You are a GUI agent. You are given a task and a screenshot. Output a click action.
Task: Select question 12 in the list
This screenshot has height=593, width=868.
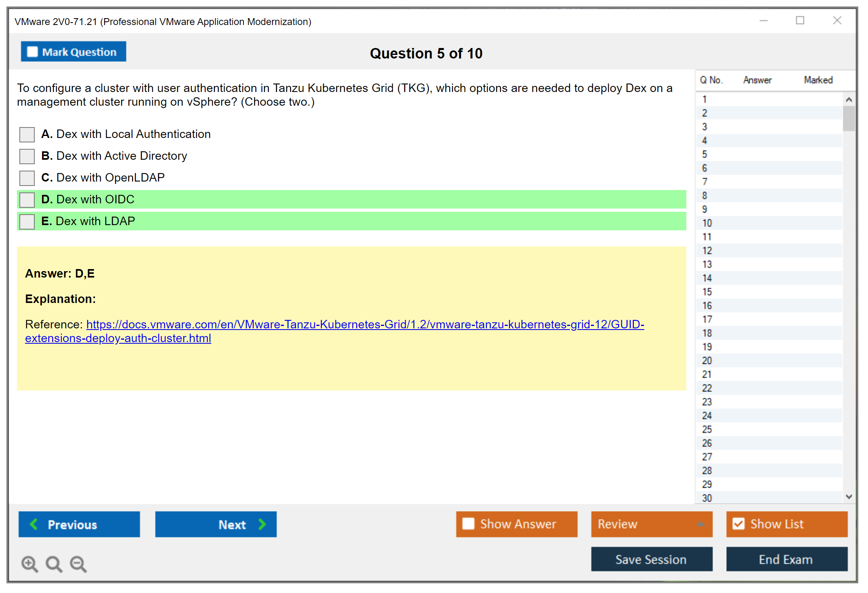coord(707,251)
